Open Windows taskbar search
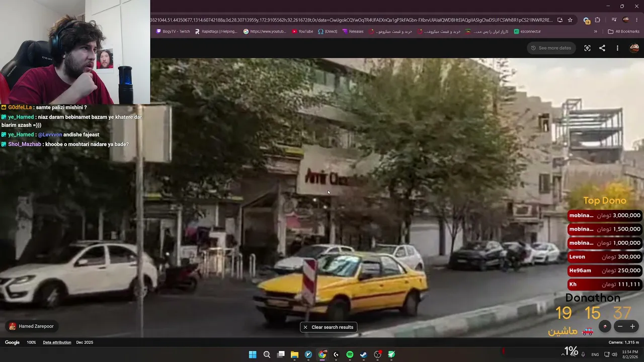This screenshot has height=362, width=644. pos(267,354)
